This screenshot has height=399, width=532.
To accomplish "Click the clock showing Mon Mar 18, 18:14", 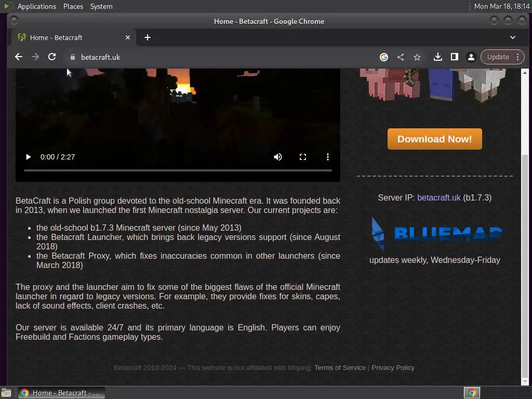I will (502, 6).
